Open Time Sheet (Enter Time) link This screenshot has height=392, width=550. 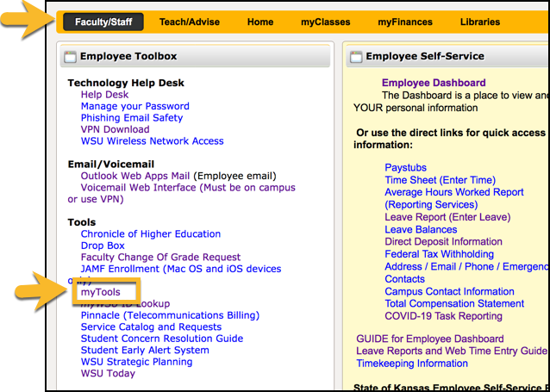click(441, 180)
